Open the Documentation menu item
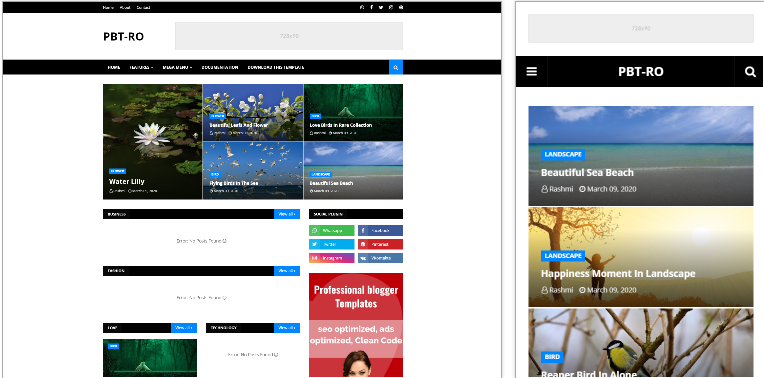Image resolution: width=764 pixels, height=378 pixels. [x=220, y=67]
